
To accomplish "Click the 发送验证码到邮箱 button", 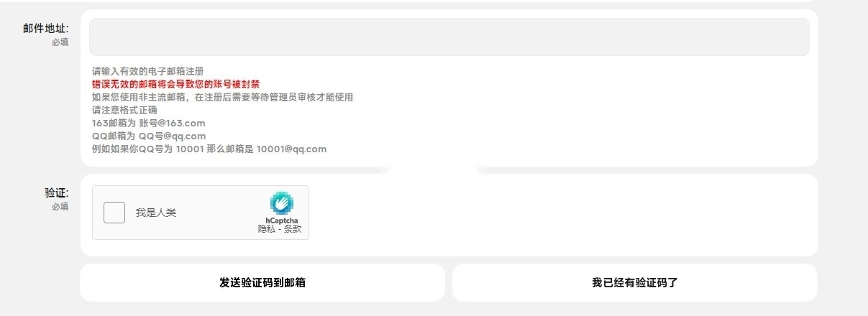I will (262, 282).
